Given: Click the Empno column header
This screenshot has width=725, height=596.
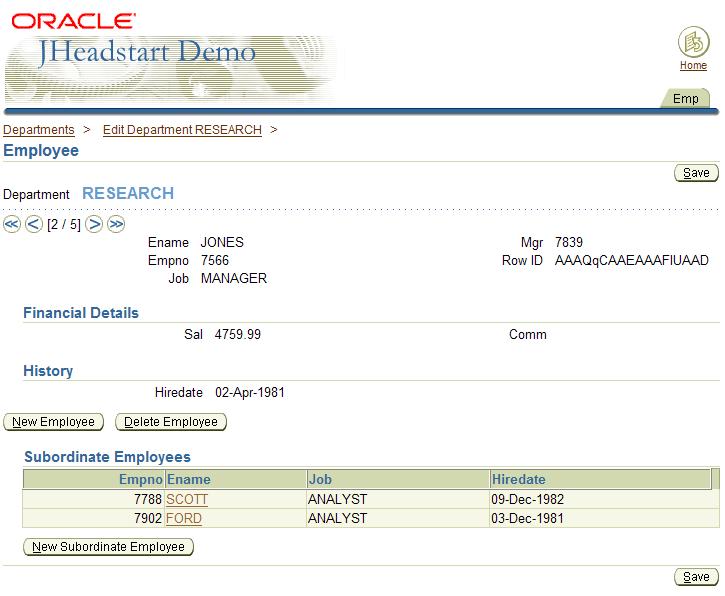Looking at the screenshot, I should click(140, 479).
